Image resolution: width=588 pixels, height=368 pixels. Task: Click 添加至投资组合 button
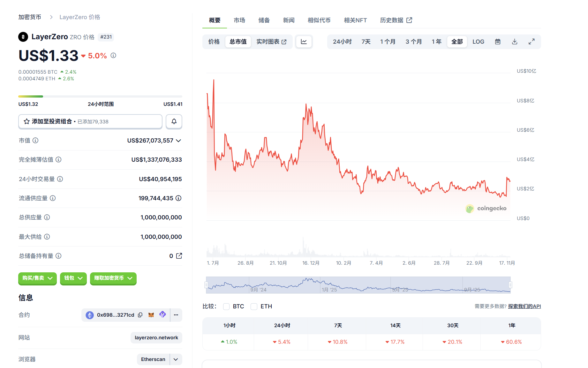click(90, 121)
